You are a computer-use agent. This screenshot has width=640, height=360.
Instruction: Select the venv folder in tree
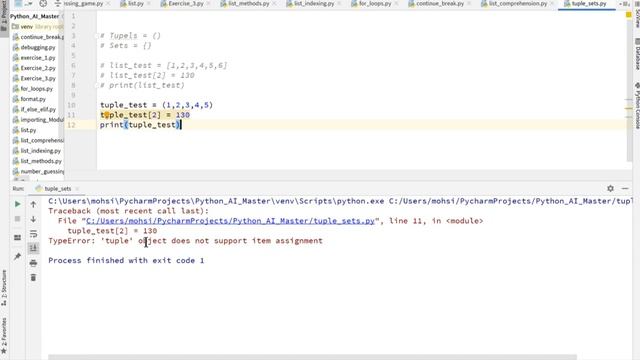click(x=27, y=27)
